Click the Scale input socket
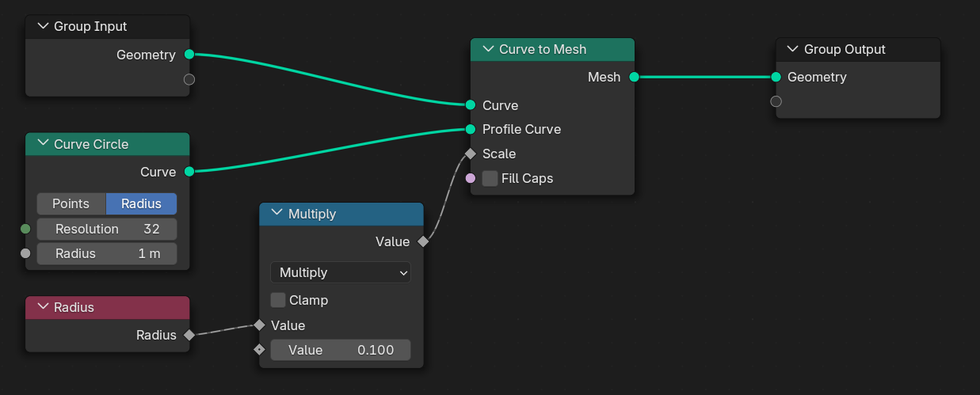This screenshot has width=980, height=395. coord(471,154)
